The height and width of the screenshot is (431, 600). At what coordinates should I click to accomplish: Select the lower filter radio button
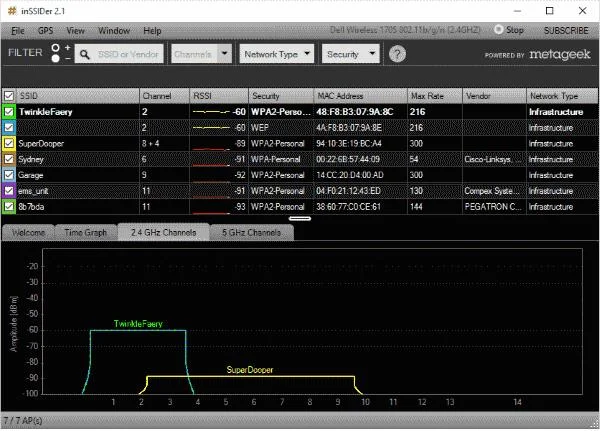click(x=55, y=58)
